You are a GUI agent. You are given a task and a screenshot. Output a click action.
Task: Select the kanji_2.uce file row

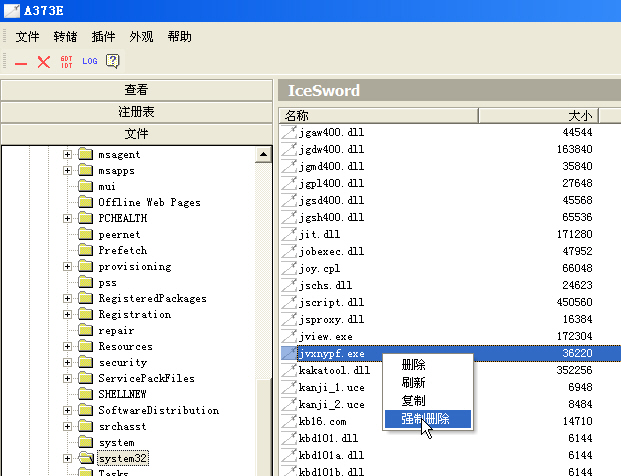[x=450, y=404]
